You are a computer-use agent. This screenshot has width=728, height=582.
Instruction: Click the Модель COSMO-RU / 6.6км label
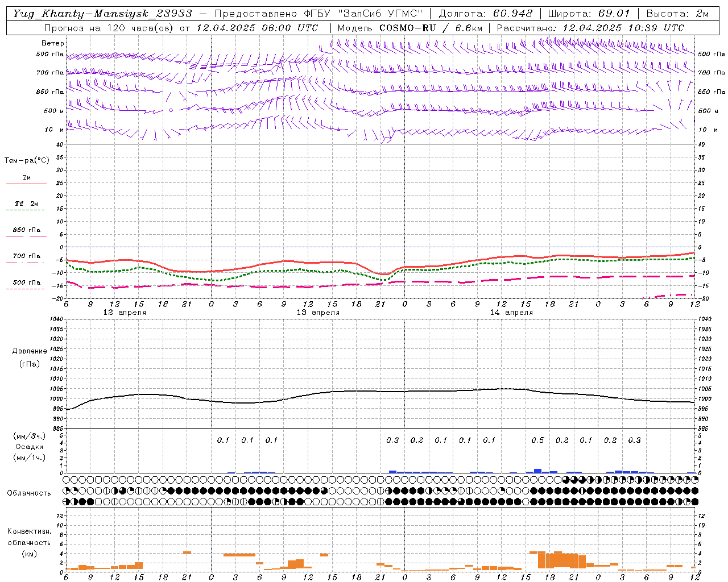(409, 28)
